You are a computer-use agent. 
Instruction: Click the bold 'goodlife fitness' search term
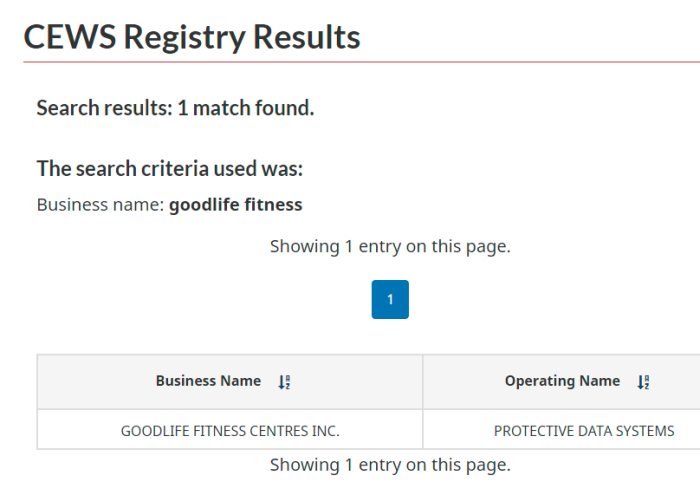click(x=236, y=205)
